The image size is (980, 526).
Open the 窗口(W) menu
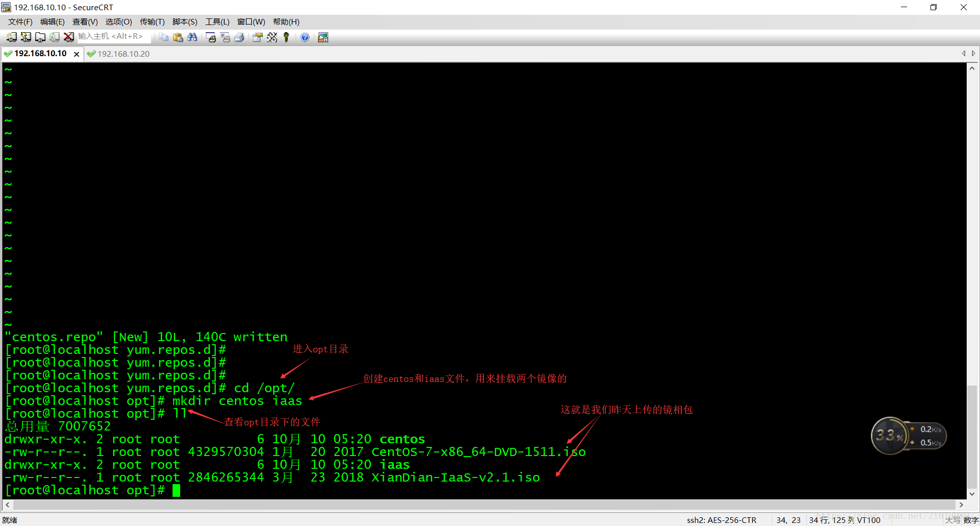click(251, 22)
